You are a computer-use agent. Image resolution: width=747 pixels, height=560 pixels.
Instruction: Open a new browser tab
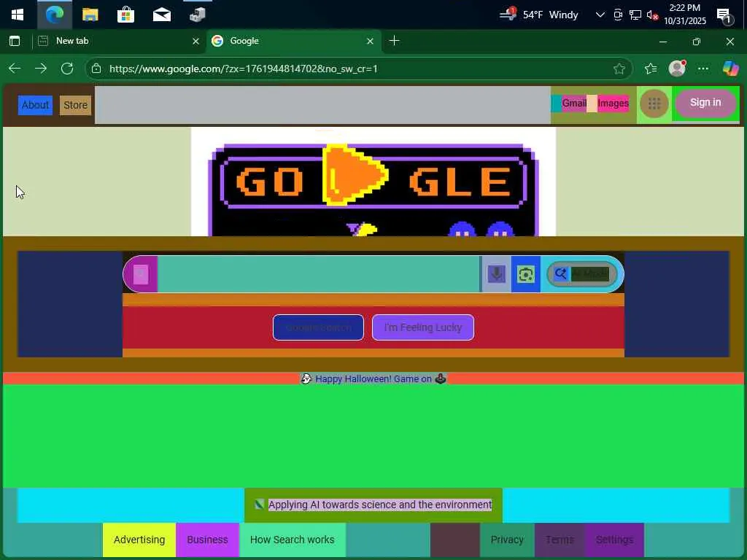coord(395,41)
